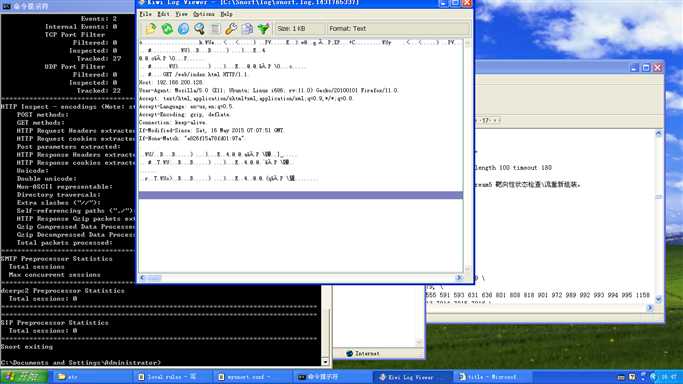Click the Format: Text status field

tap(398, 29)
